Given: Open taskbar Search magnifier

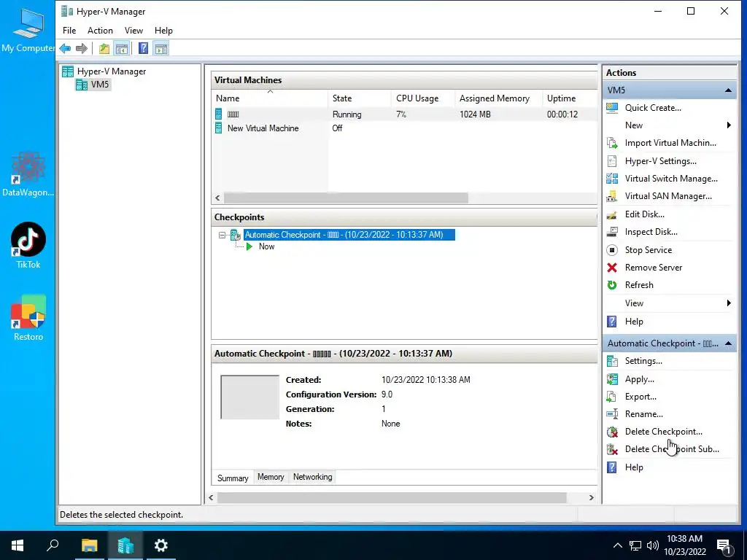Looking at the screenshot, I should coord(53,545).
